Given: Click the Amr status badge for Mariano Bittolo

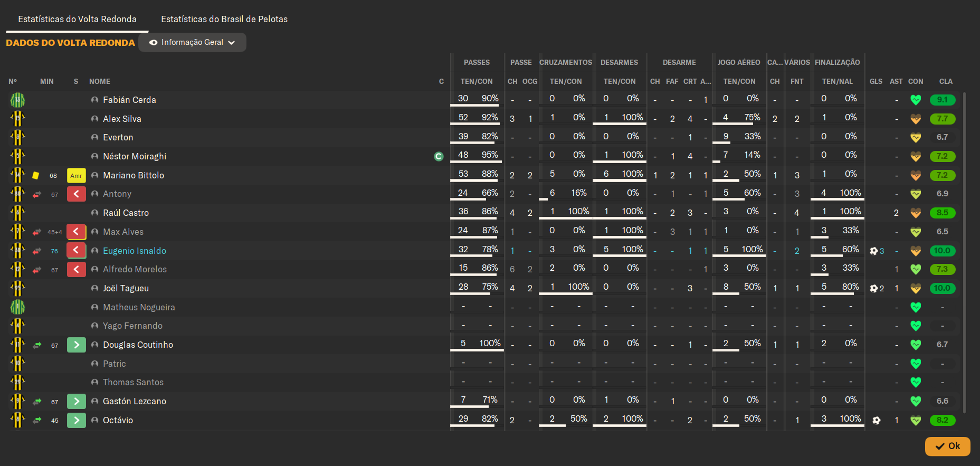Looking at the screenshot, I should [76, 175].
